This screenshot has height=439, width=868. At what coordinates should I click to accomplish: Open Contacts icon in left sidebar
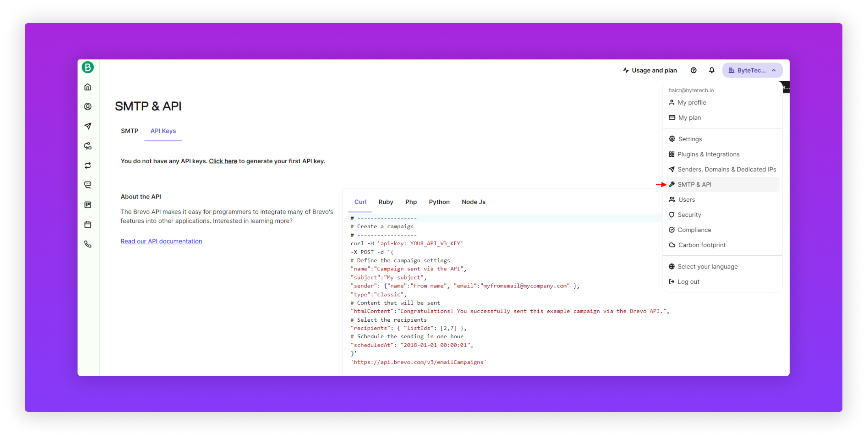coord(88,106)
